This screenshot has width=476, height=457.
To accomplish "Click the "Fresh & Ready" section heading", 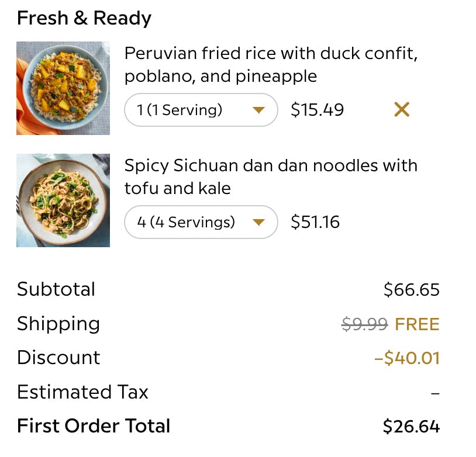I will pyautogui.click(x=84, y=18).
